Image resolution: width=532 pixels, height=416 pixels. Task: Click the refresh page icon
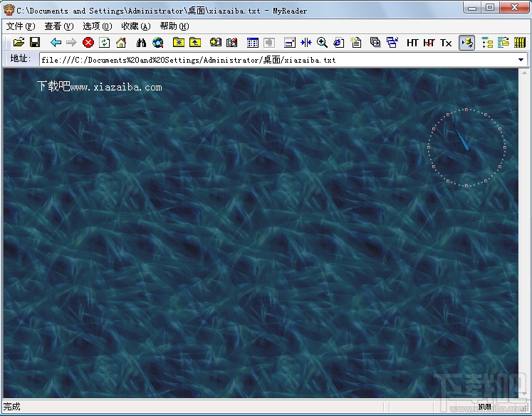pyautogui.click(x=105, y=43)
